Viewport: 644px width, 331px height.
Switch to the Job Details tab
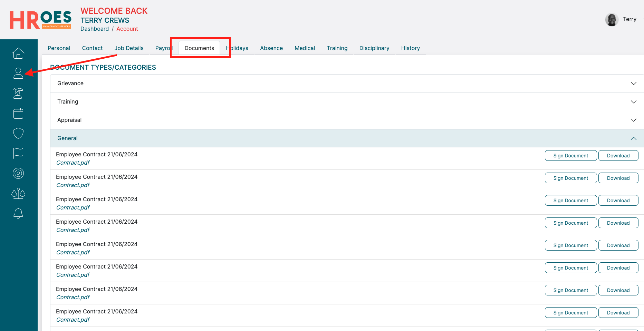coord(129,48)
